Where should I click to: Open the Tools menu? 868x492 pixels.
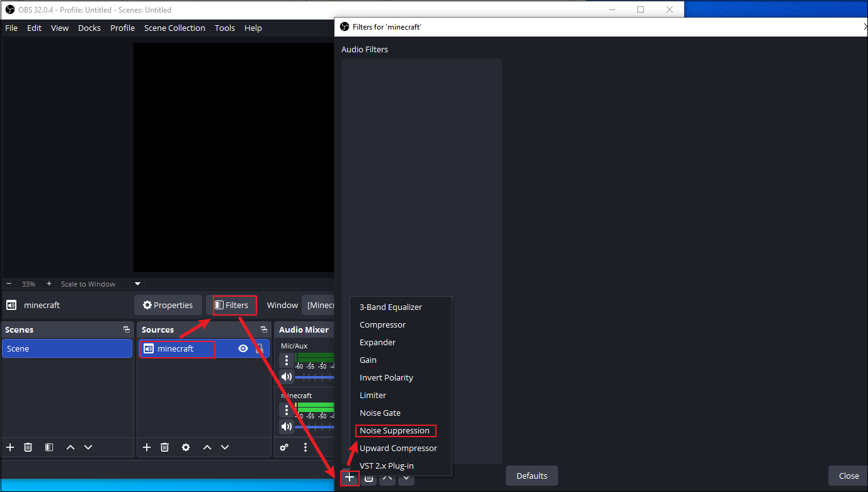225,28
